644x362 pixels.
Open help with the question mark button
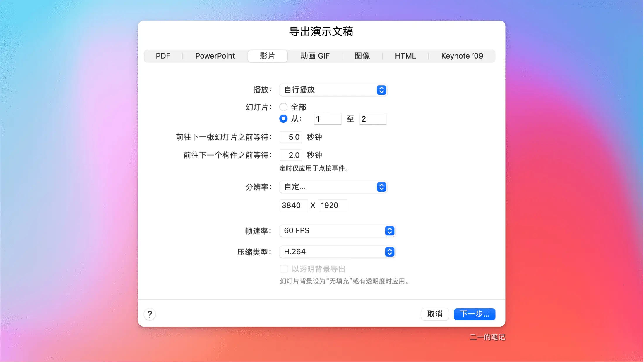[150, 314]
